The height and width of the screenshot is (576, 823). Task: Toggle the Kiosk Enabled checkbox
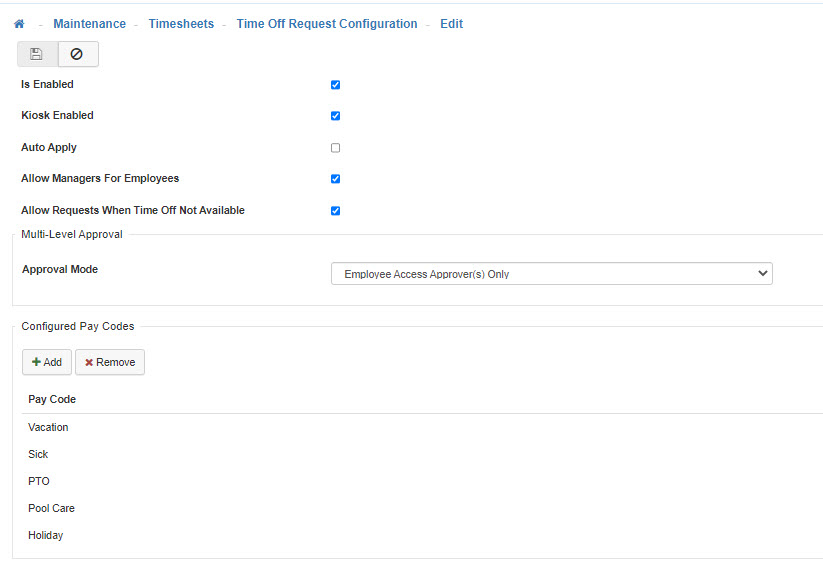[x=336, y=116]
